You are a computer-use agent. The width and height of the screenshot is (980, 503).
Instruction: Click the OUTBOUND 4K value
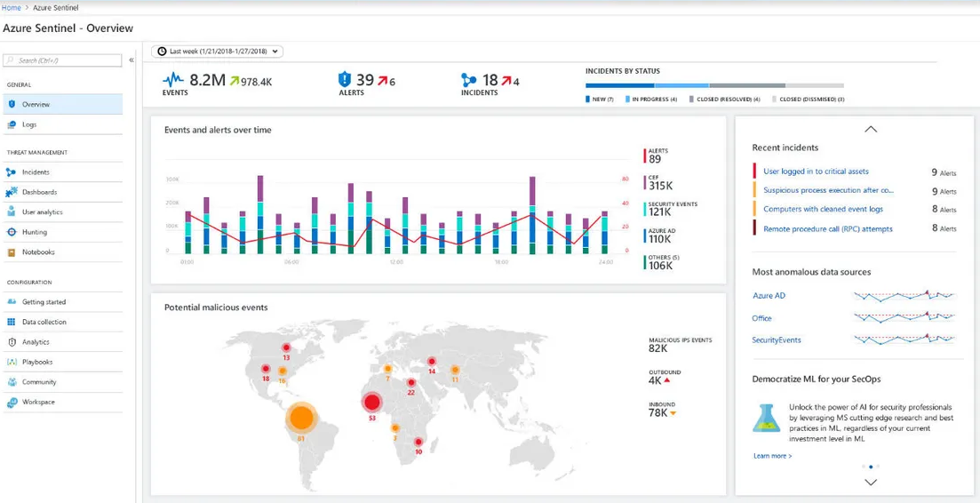657,380
